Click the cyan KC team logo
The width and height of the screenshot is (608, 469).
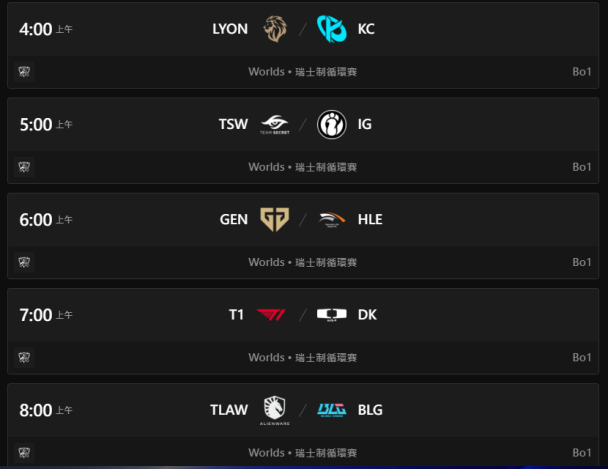click(332, 29)
